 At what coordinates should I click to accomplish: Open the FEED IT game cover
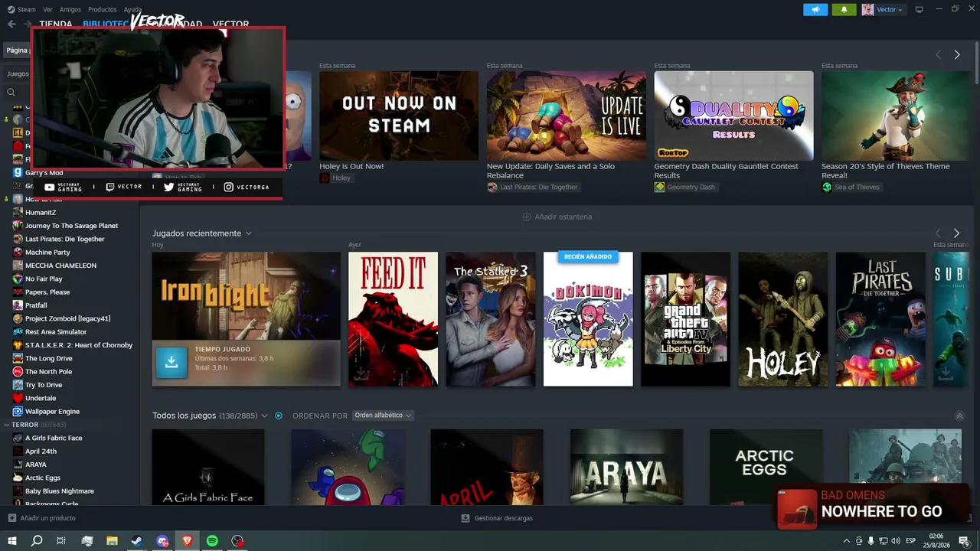[394, 319]
